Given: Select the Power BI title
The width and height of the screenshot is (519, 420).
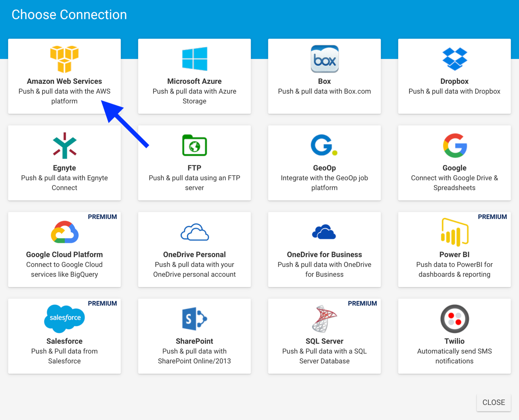Looking at the screenshot, I should tap(454, 255).
